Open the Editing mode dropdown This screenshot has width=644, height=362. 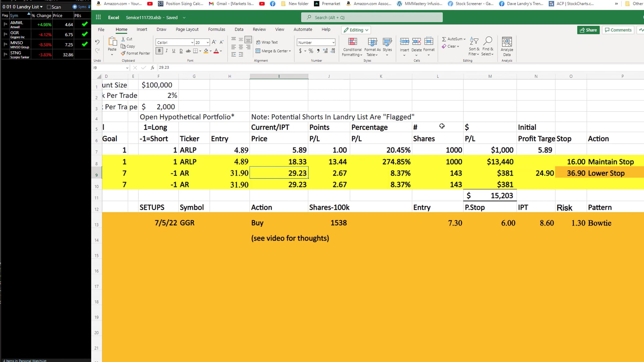356,30
